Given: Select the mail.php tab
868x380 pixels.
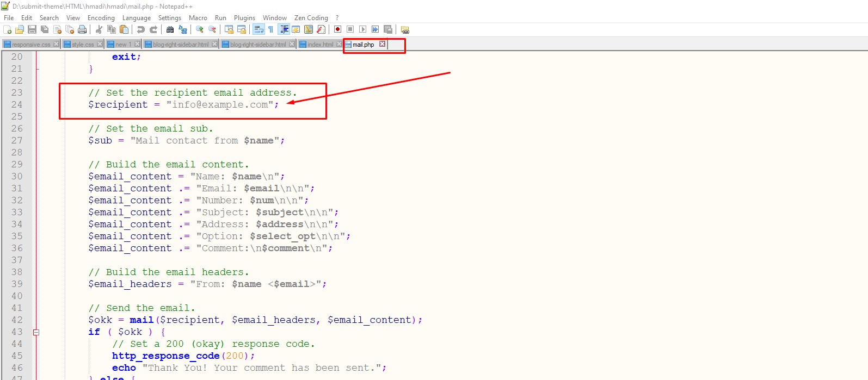Looking at the screenshot, I should point(363,45).
